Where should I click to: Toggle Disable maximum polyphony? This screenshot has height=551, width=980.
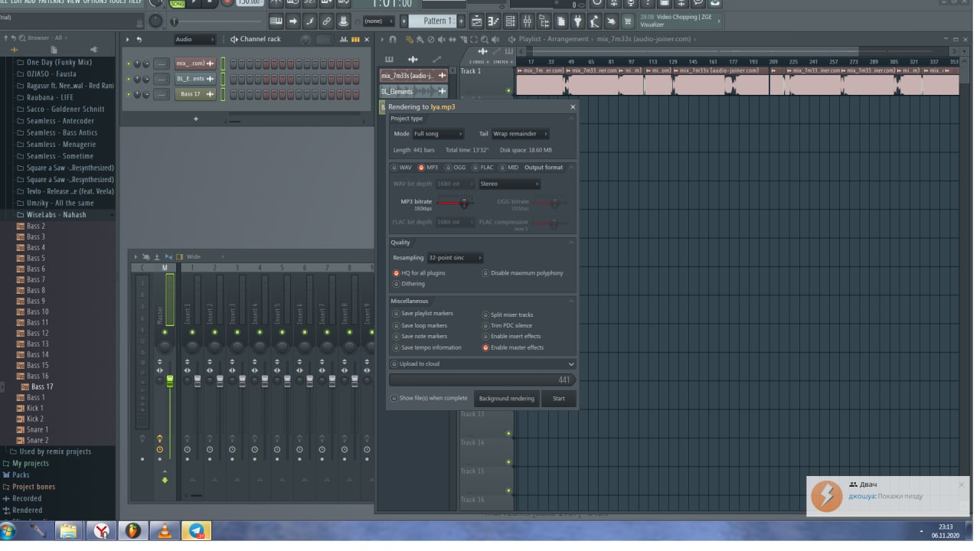coord(523,273)
